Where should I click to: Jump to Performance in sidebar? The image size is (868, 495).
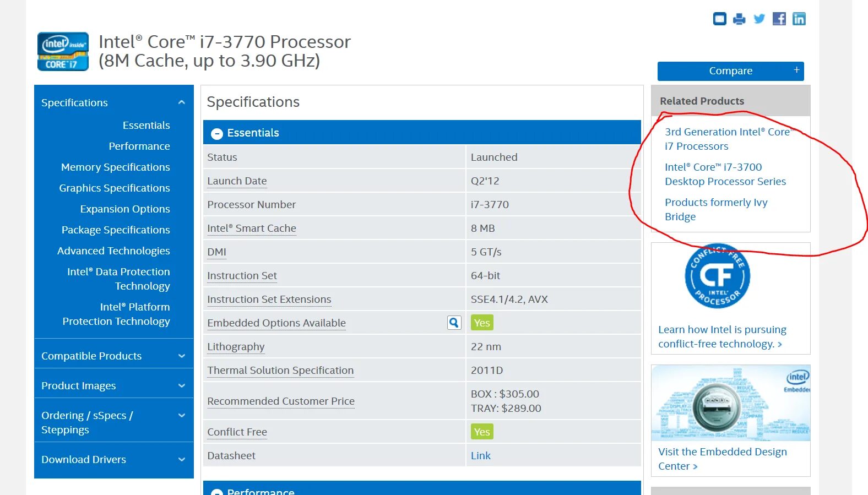point(139,146)
